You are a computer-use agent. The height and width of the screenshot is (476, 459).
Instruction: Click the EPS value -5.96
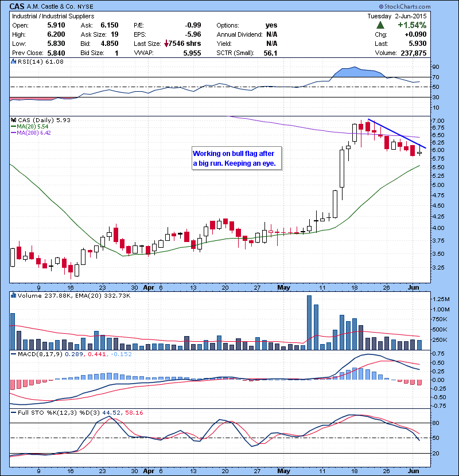click(x=193, y=34)
